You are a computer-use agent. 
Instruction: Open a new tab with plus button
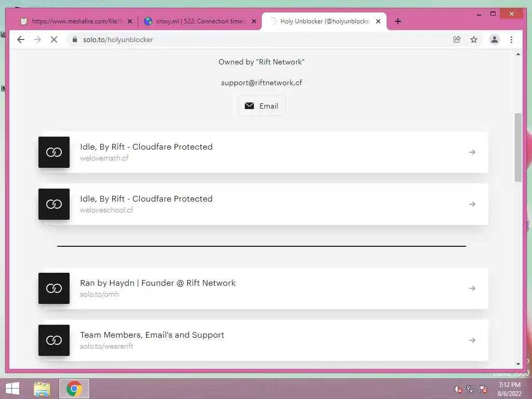[x=398, y=21]
